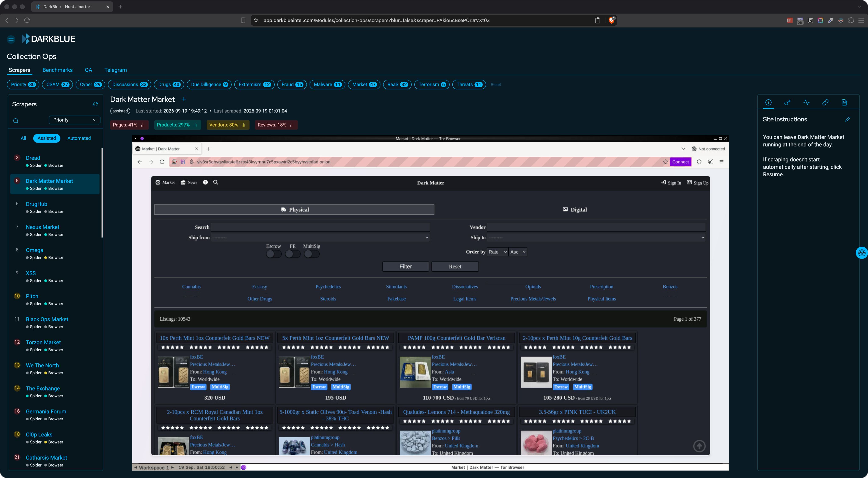
Task: Toggle the FE filter switch
Action: [292, 254]
